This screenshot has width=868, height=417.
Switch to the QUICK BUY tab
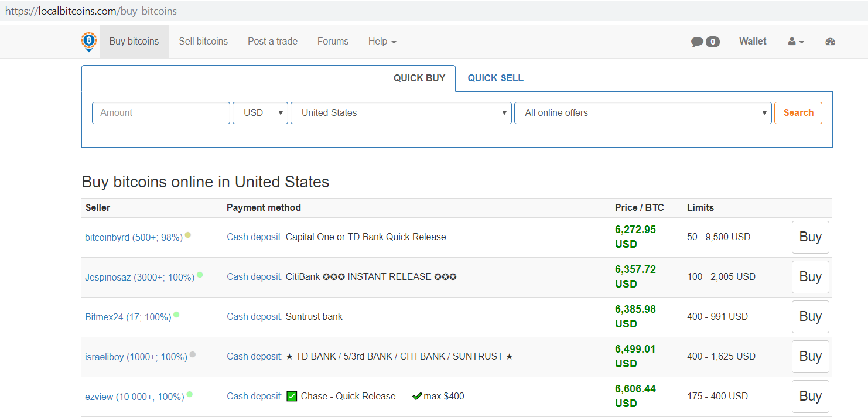pyautogui.click(x=419, y=78)
